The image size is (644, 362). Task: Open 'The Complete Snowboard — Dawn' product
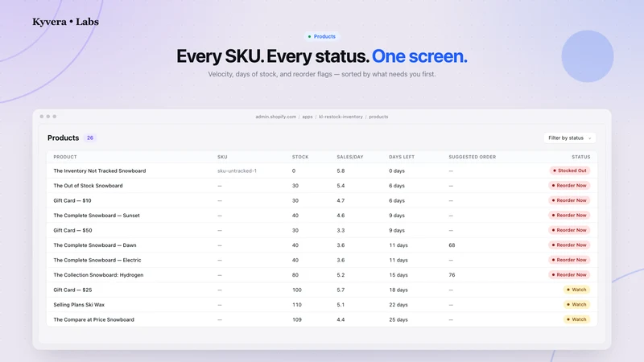click(x=95, y=245)
